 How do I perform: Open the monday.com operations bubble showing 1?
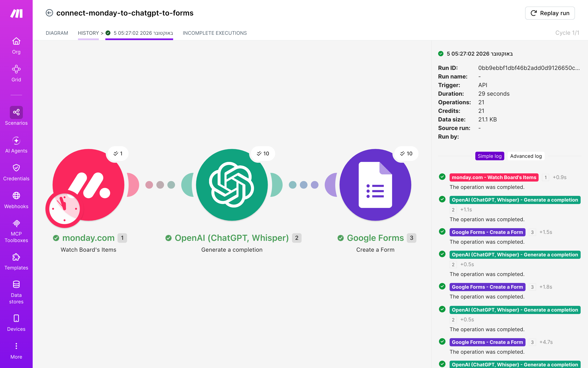tap(118, 153)
